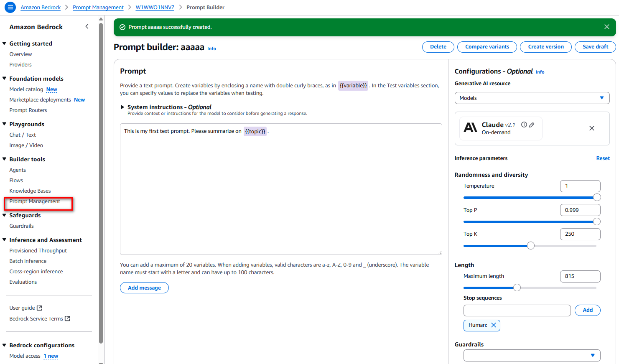Image resolution: width=619 pixels, height=364 pixels.
Task: Click Compare variants button
Action: tap(487, 47)
